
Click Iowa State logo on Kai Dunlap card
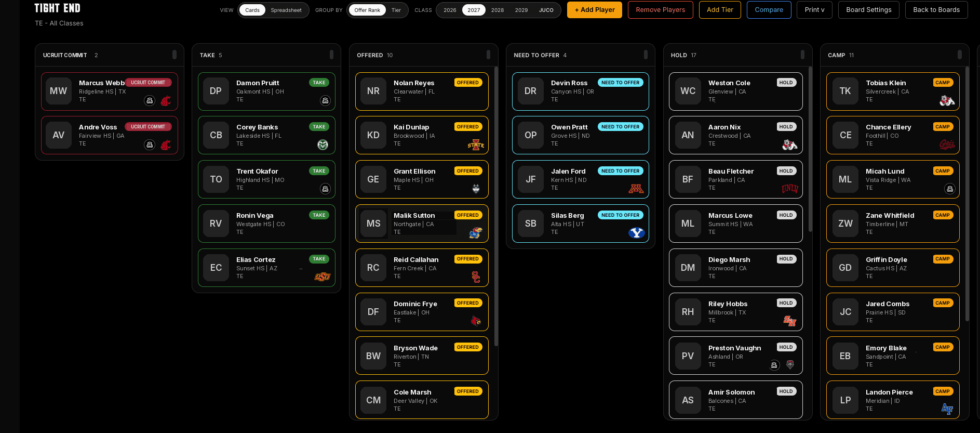(476, 145)
